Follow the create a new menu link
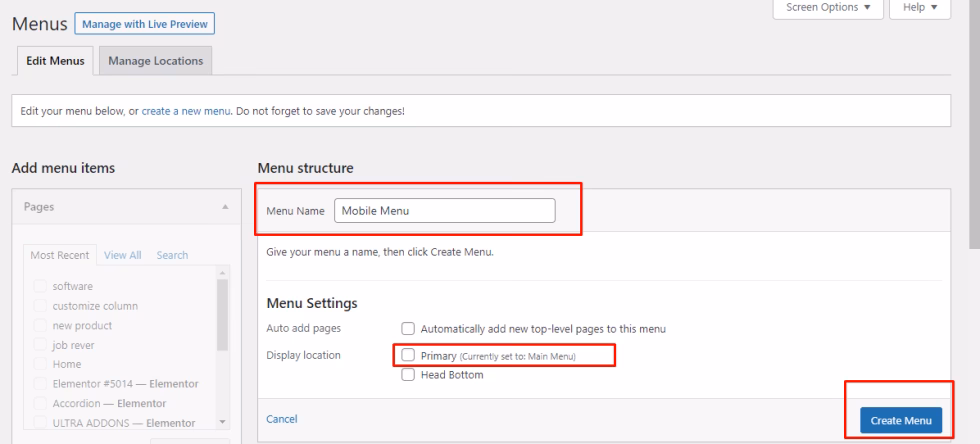Image resolution: width=980 pixels, height=444 pixels. (x=186, y=110)
